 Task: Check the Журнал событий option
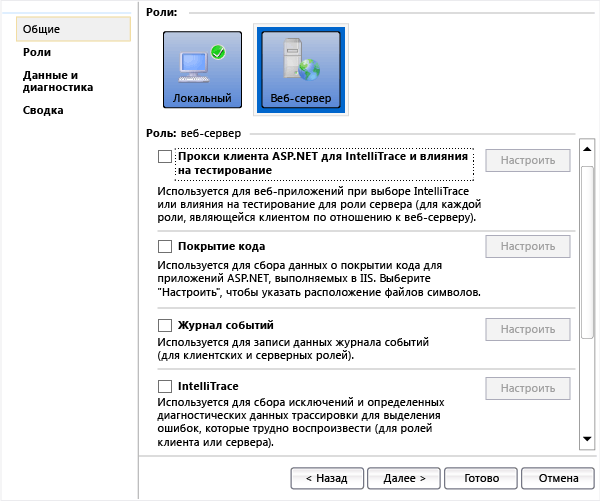(x=165, y=325)
